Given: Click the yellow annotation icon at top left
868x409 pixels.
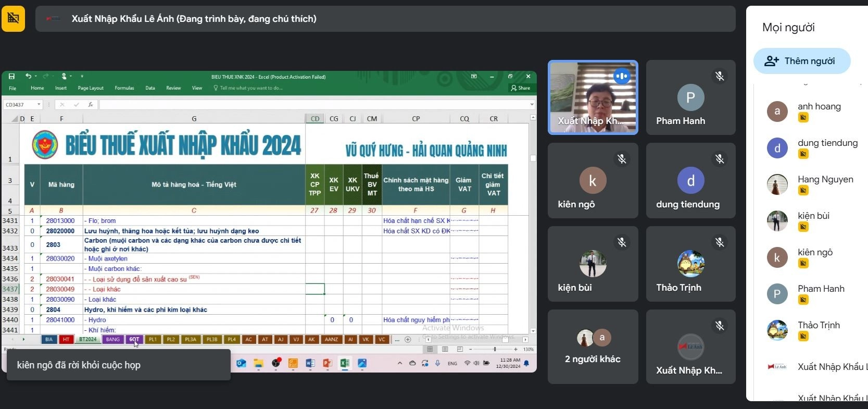Looking at the screenshot, I should 13,19.
